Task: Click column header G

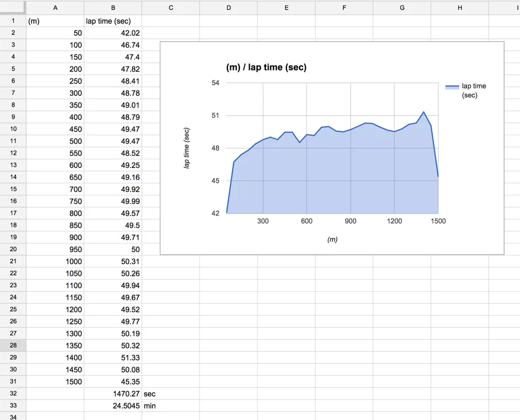Action: coord(402,7)
